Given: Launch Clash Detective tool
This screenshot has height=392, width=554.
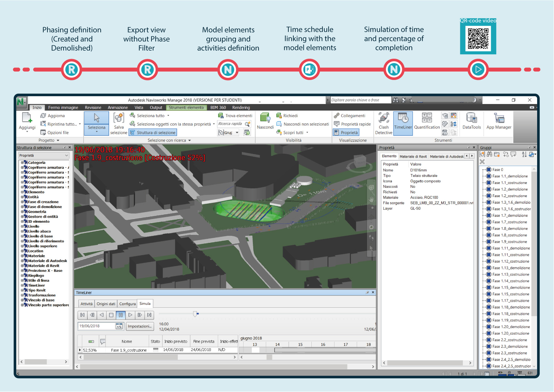Looking at the screenshot, I should coord(384,123).
